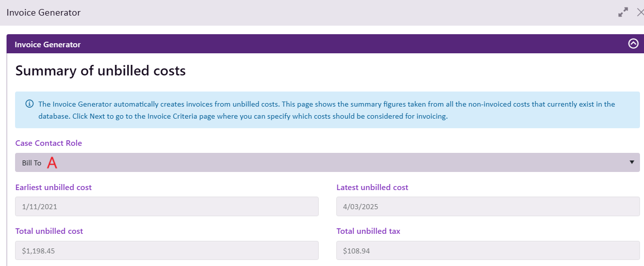Focus the Earliest unbilled cost date field
Image resolution: width=644 pixels, height=266 pixels.
pos(167,207)
